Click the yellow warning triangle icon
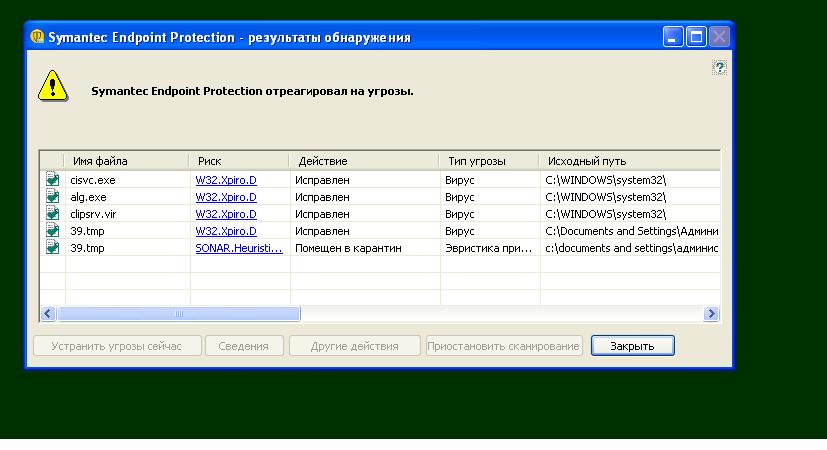The height and width of the screenshot is (450, 827). (x=52, y=86)
